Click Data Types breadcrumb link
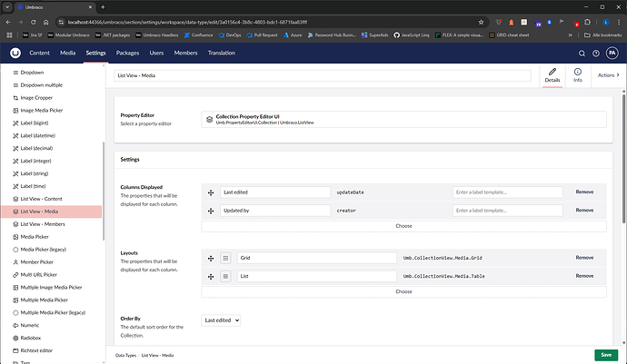This screenshot has height=364, width=627. (x=126, y=355)
